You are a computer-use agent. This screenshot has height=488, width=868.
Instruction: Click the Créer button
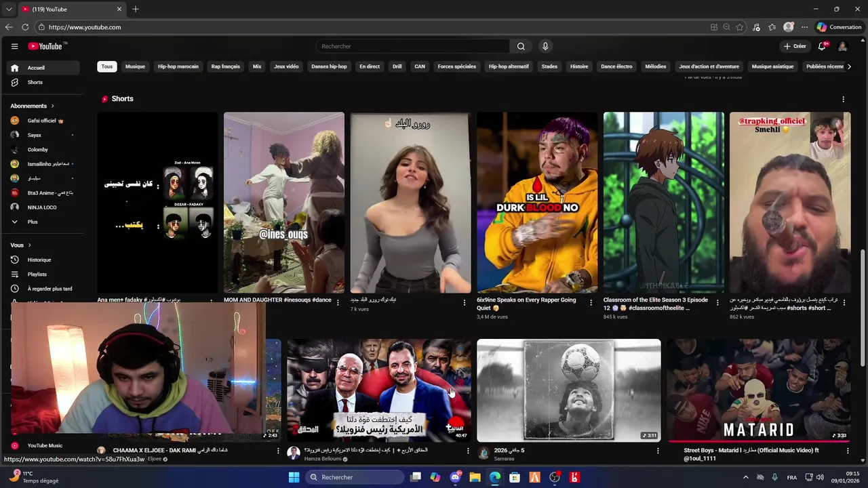[794, 46]
